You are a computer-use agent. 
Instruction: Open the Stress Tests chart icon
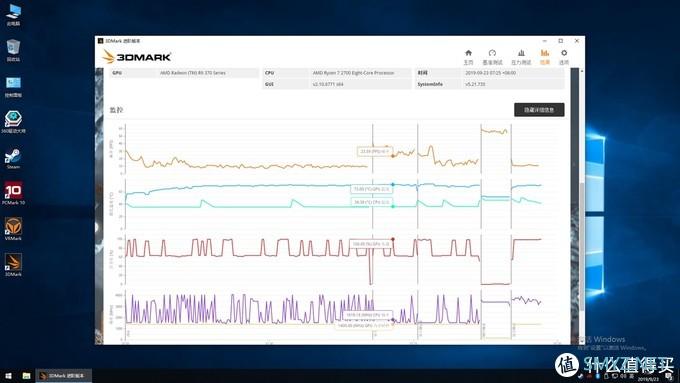[521, 53]
